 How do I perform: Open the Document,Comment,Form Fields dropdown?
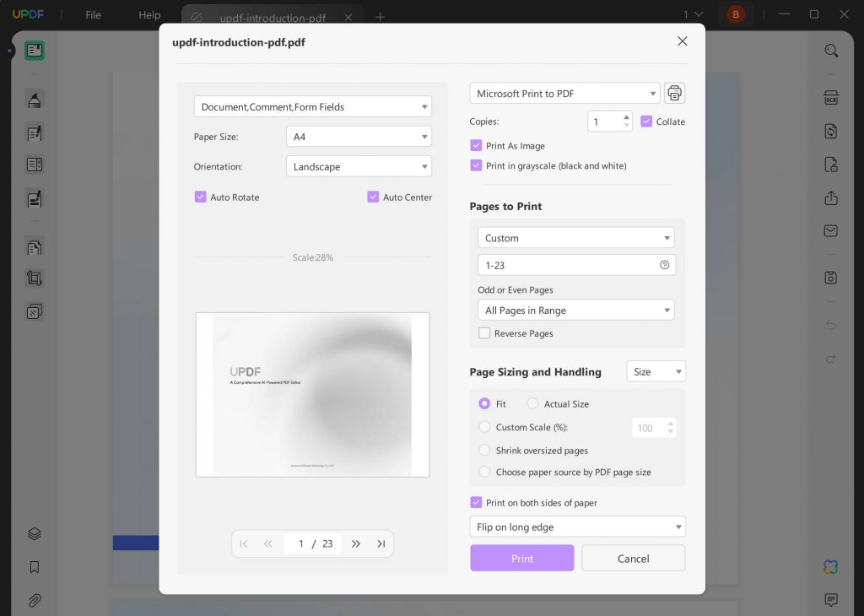click(312, 106)
